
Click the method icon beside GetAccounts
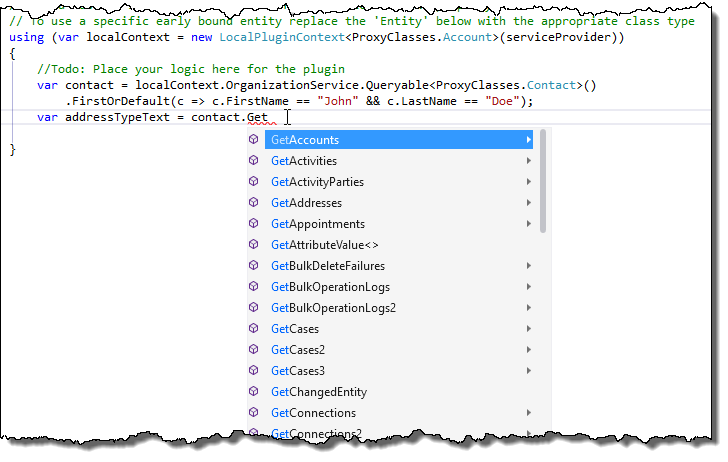click(254, 139)
